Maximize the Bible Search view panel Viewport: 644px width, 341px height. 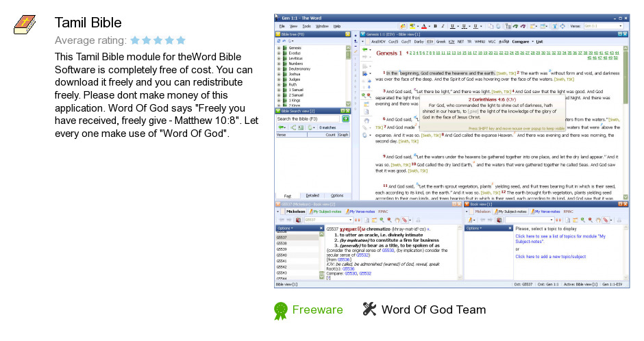(x=343, y=111)
